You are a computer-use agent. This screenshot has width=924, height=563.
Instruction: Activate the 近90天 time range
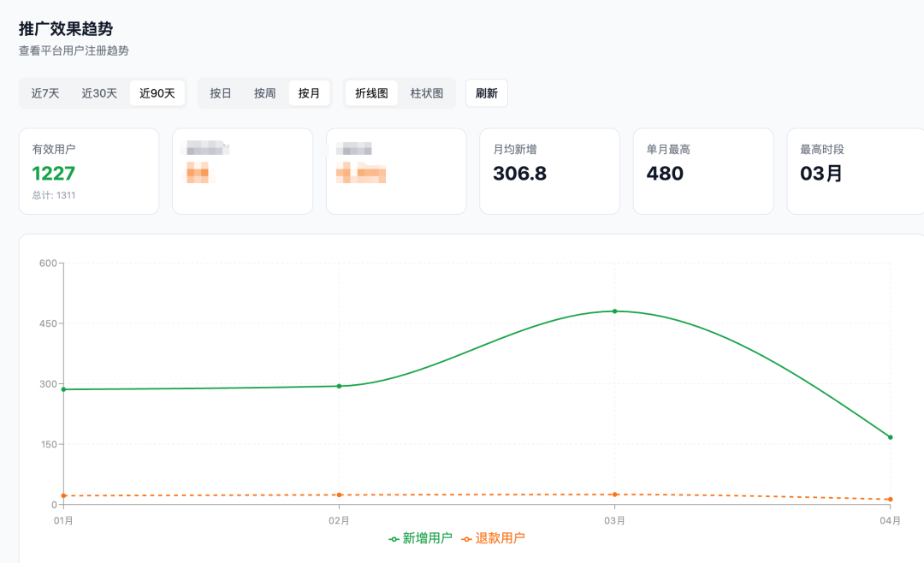(157, 92)
